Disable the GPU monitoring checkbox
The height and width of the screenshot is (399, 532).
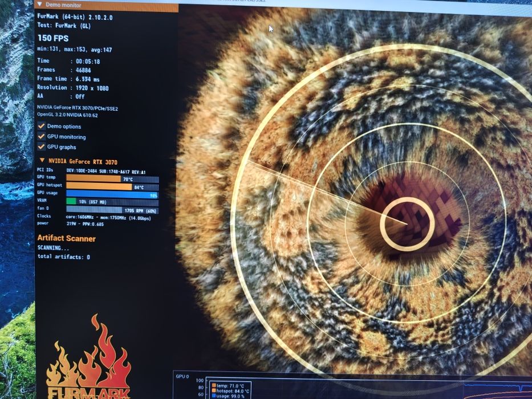tap(42, 136)
